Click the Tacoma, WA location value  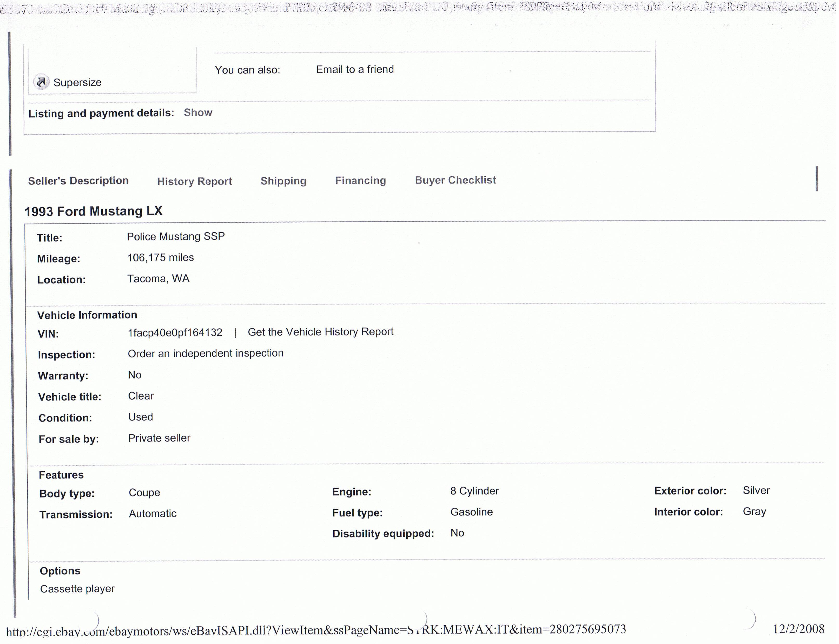[158, 278]
